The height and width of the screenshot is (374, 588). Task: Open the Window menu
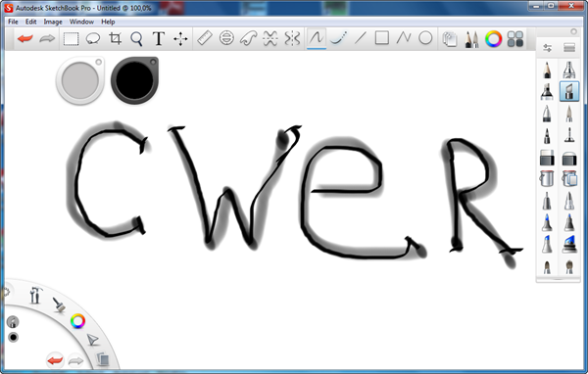tap(81, 22)
